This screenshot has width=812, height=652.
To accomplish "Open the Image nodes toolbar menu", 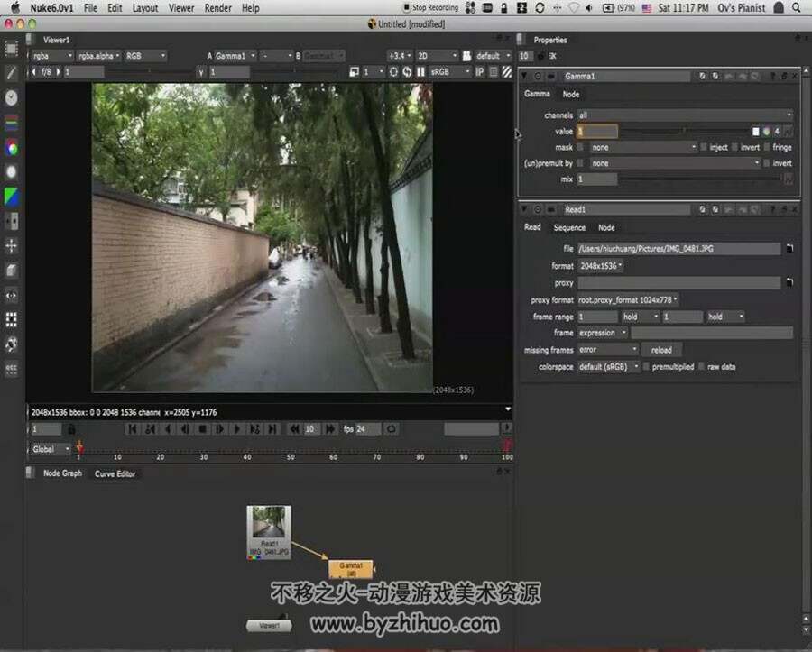I will (11, 49).
